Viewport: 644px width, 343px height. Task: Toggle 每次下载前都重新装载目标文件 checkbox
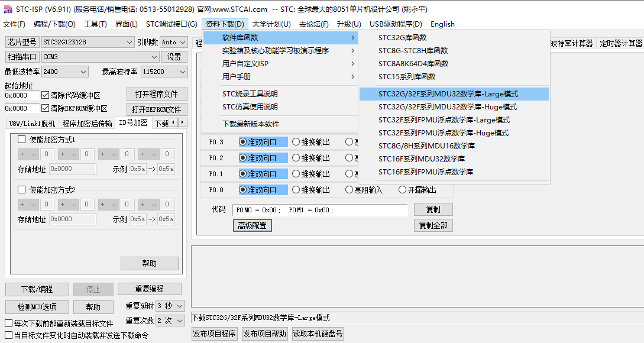[8, 323]
